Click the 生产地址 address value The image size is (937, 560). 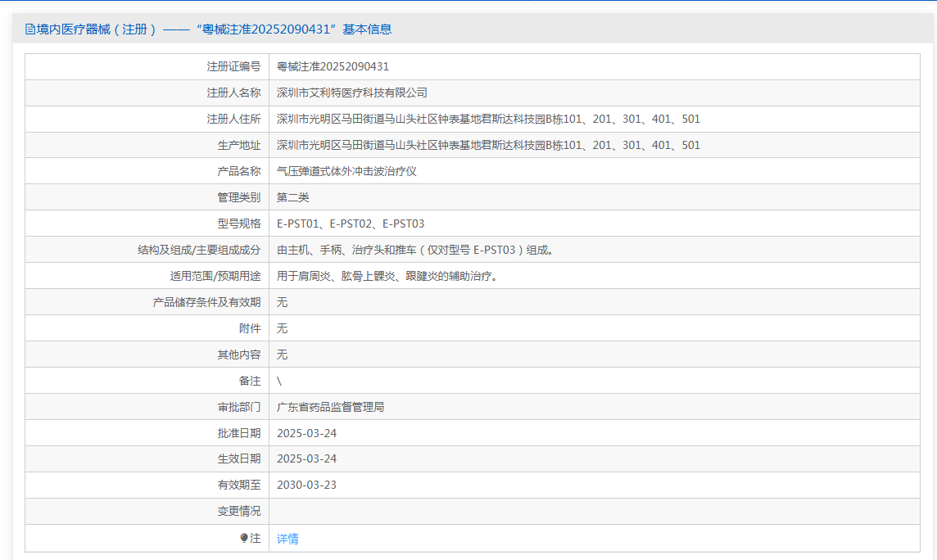[488, 145]
